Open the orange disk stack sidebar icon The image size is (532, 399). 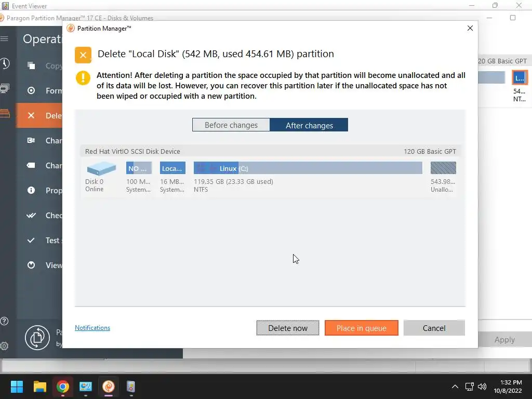[x=5, y=113]
